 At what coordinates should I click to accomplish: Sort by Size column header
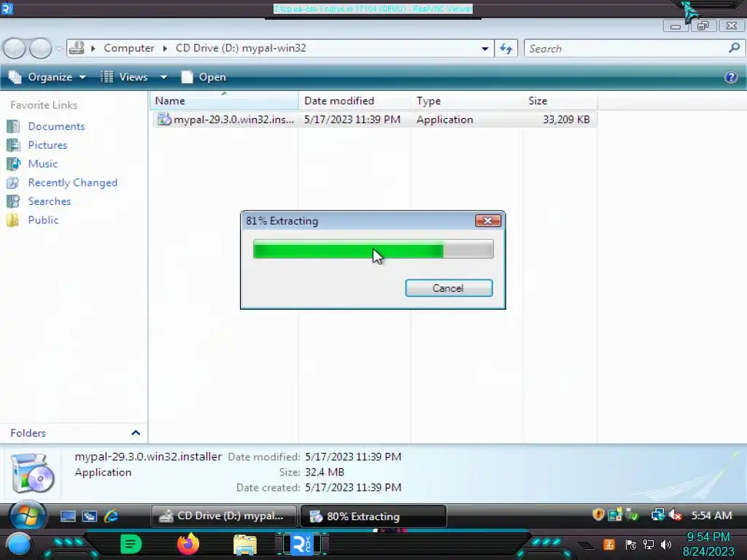coord(560,101)
